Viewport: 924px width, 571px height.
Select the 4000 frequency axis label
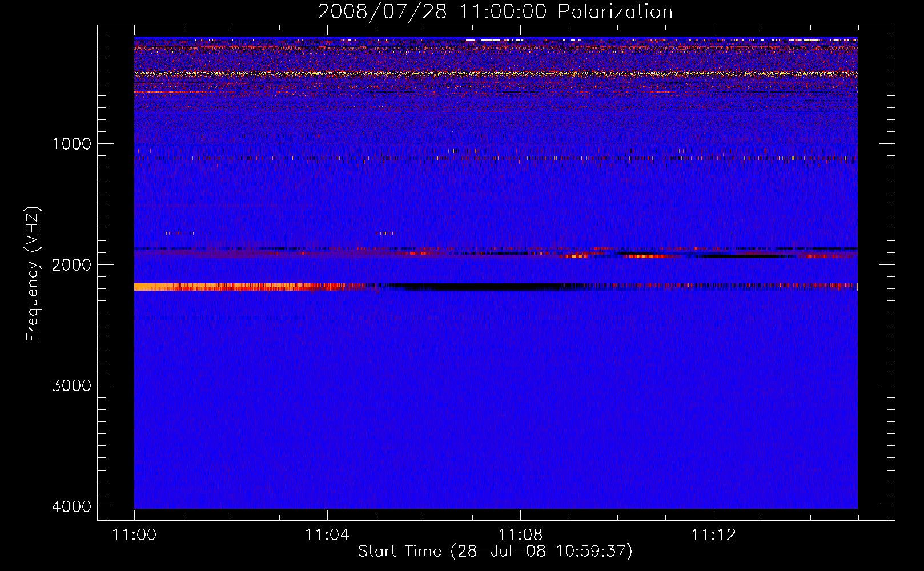click(x=71, y=506)
